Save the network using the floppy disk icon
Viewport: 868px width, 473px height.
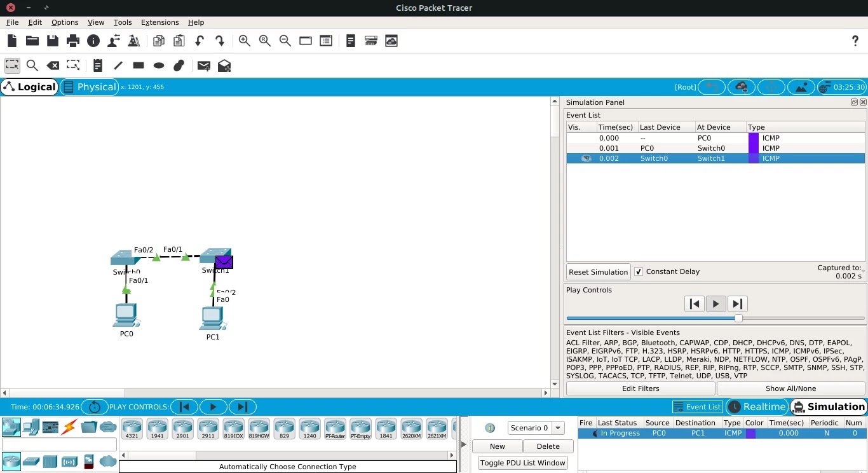click(53, 41)
